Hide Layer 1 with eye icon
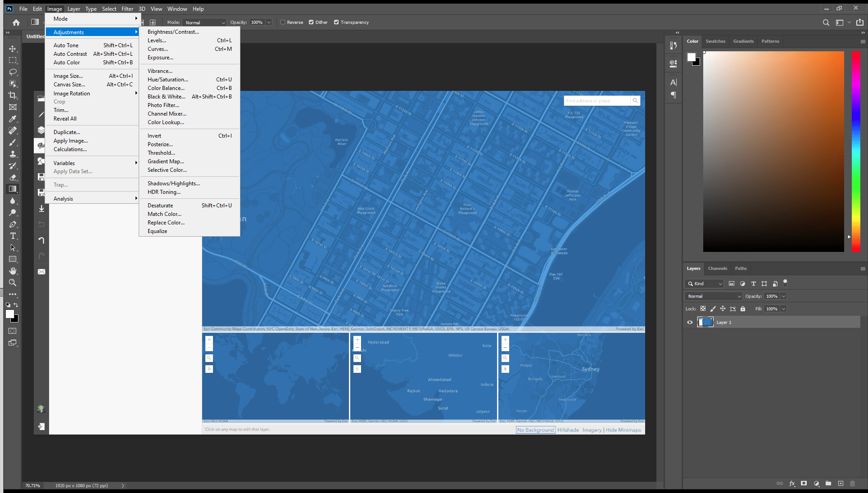 pyautogui.click(x=690, y=322)
